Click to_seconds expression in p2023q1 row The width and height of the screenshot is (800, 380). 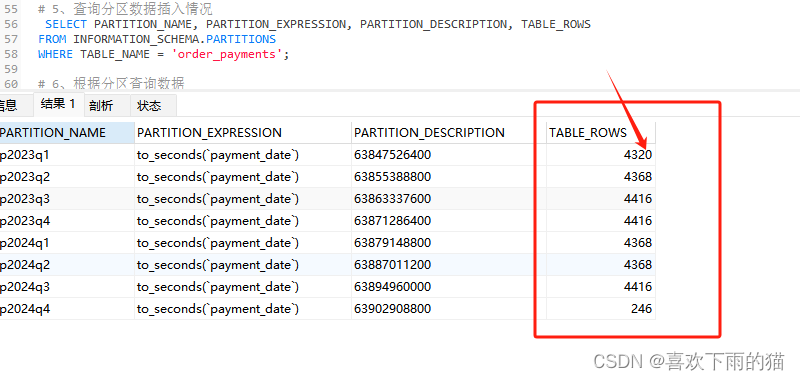(218, 155)
